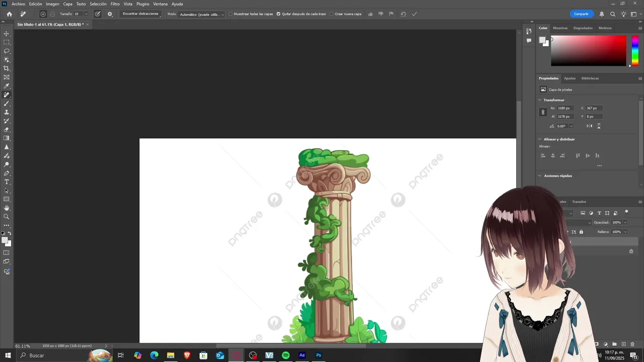Image resolution: width=644 pixels, height=362 pixels.
Task: Expand Encontrar distracciones dropdown
Action: point(142,14)
